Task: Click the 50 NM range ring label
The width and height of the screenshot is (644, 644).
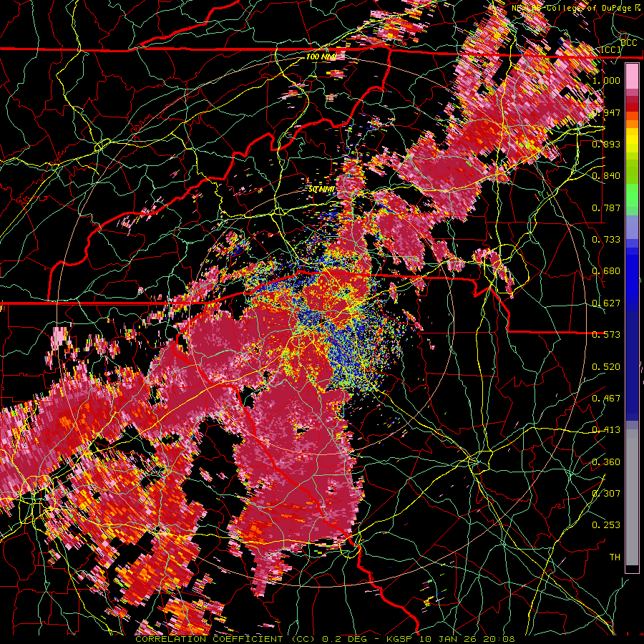Action: click(x=321, y=189)
